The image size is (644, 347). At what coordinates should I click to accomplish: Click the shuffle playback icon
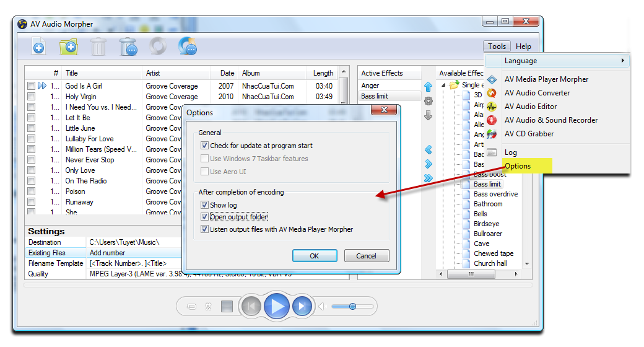208,307
